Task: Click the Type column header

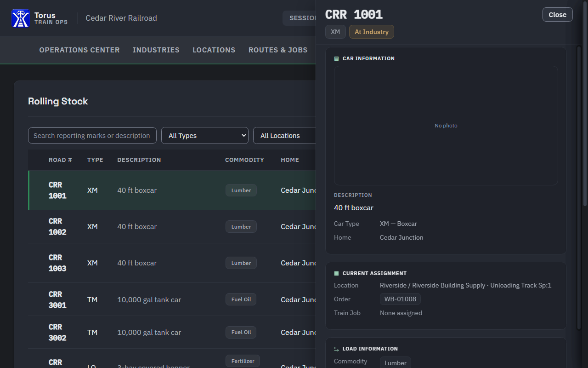Action: click(95, 160)
